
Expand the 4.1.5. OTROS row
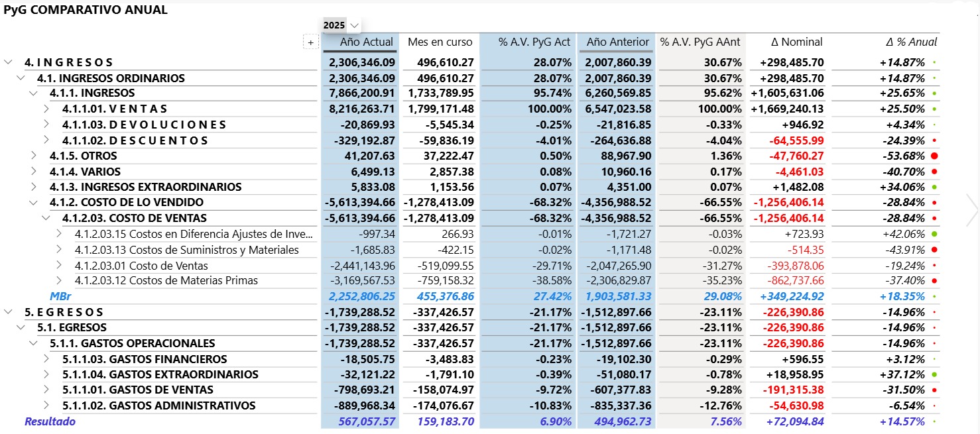(34, 156)
